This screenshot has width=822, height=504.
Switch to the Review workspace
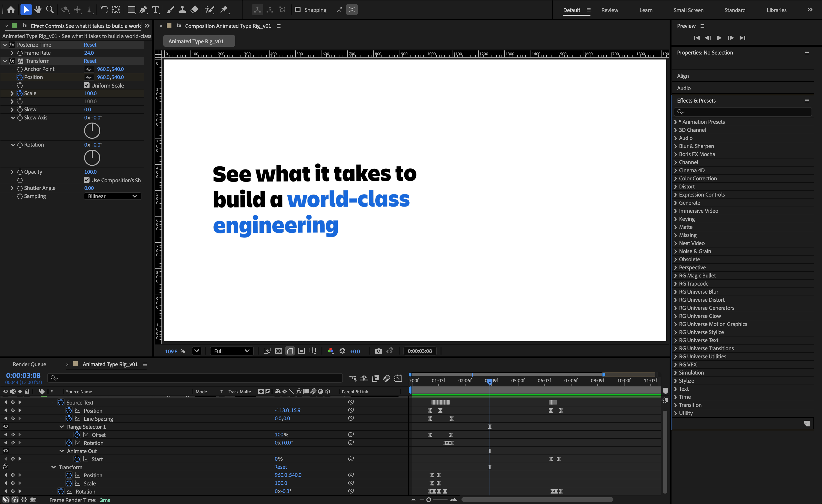coord(610,10)
